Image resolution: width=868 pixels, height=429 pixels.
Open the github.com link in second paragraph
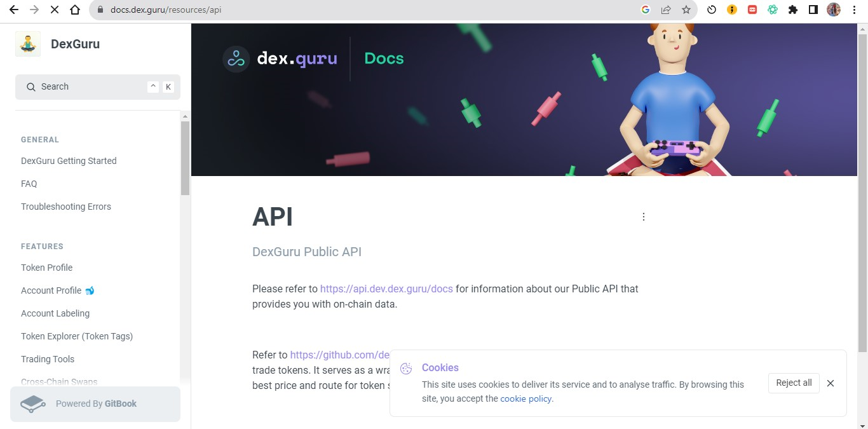coord(339,355)
